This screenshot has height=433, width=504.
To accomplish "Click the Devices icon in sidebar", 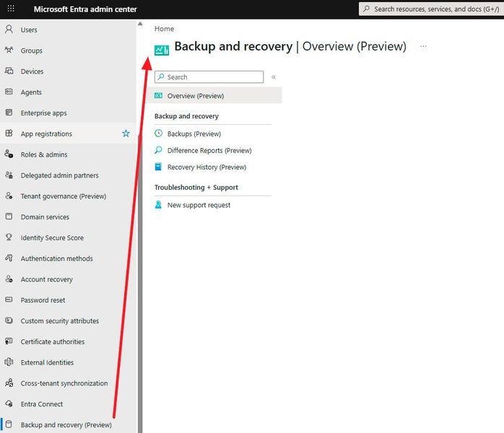I will (9, 71).
